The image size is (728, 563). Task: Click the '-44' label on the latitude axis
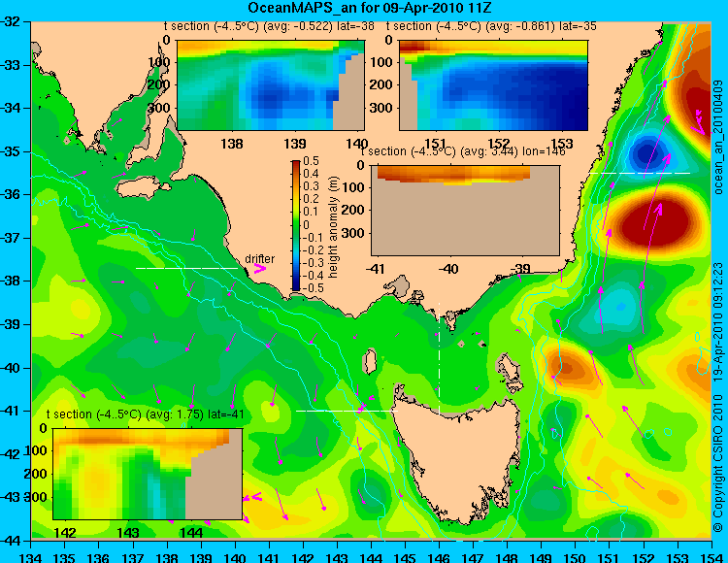[x=10, y=541]
